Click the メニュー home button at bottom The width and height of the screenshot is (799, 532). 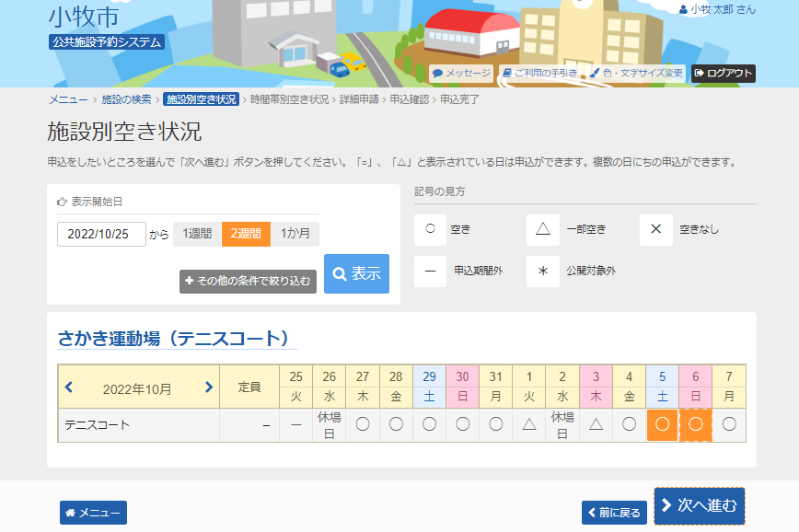click(93, 513)
